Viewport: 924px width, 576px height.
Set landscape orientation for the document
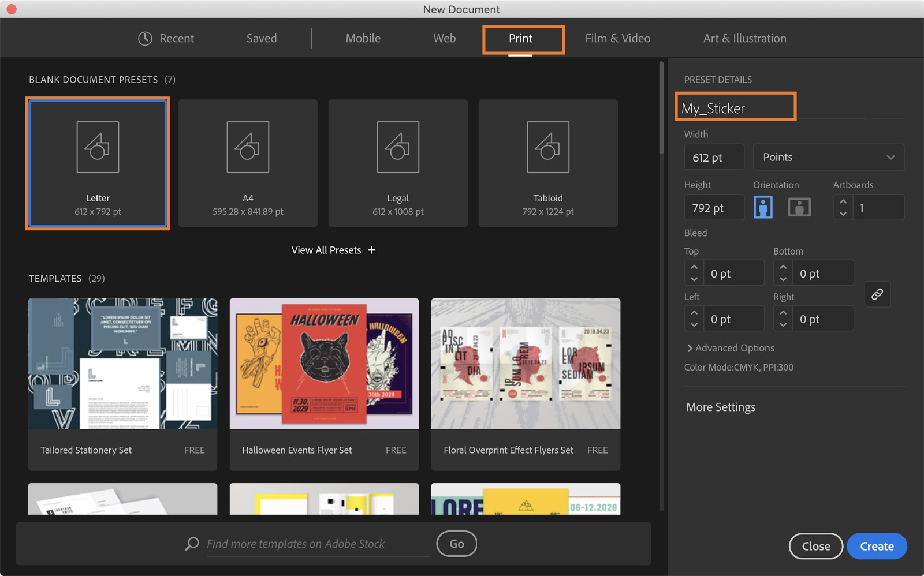coord(799,207)
